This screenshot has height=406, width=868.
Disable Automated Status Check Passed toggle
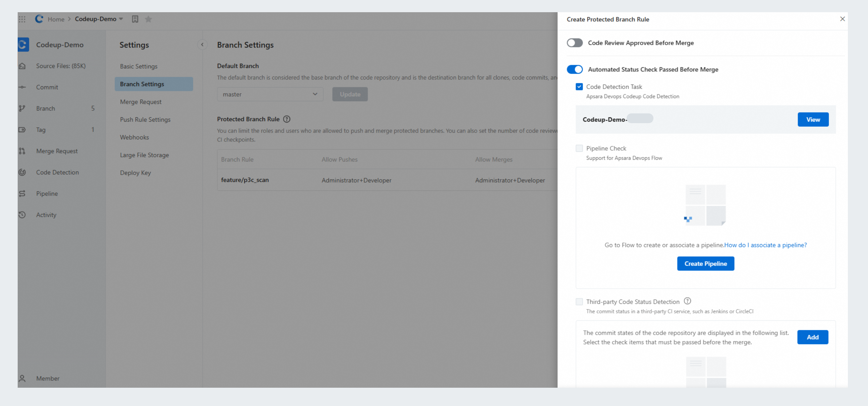(x=575, y=69)
